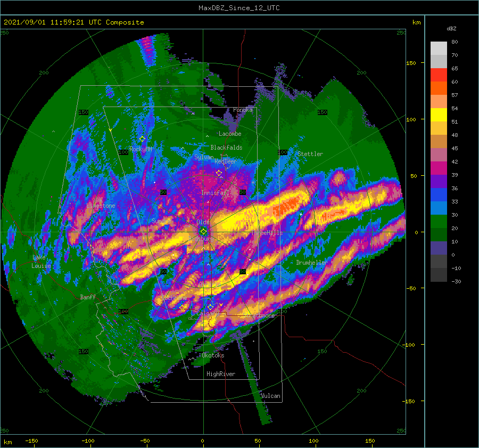Click the Lacombe town label
Screen dimensions: 479x448
230,134
